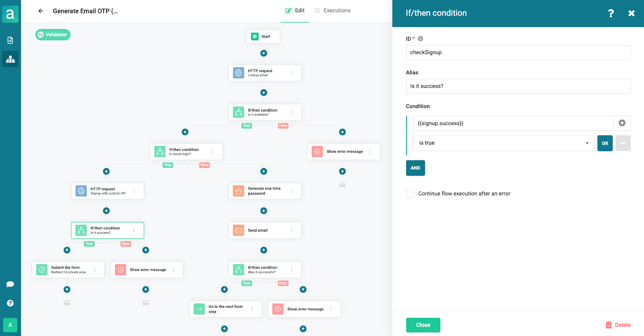
Task: Open the flows icon in left sidebar
Action: tap(10, 59)
